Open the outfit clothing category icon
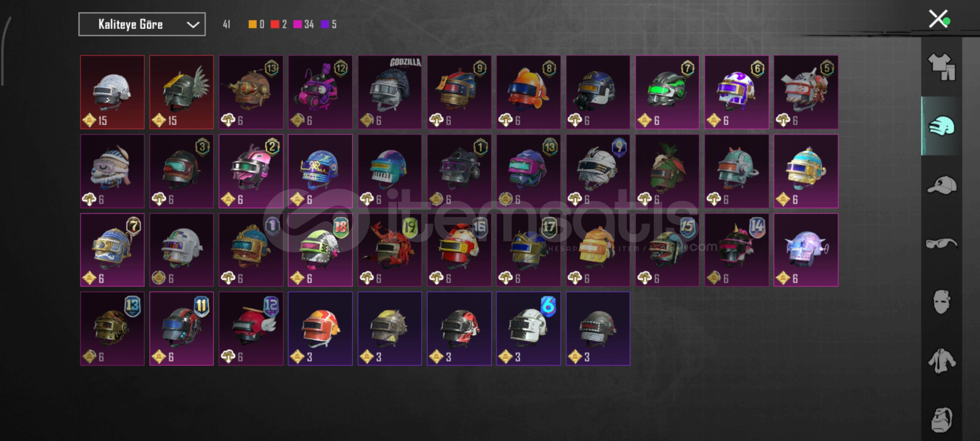 (x=941, y=67)
